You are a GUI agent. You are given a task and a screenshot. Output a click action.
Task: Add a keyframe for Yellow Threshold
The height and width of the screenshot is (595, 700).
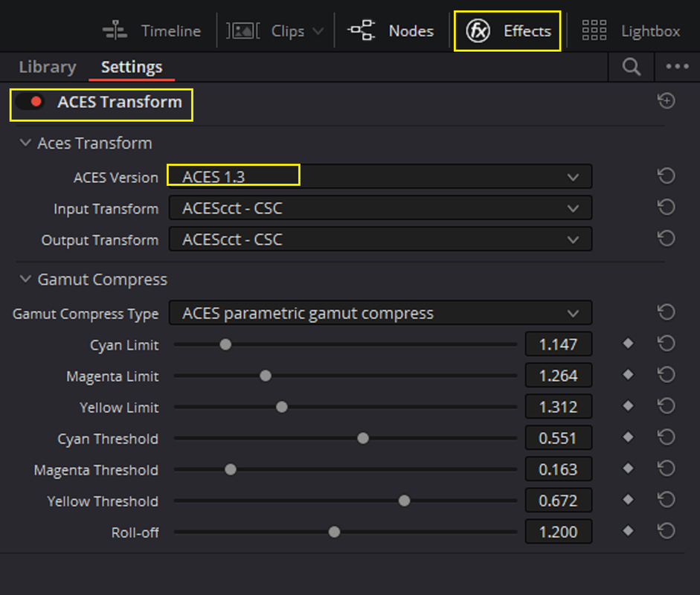(628, 500)
